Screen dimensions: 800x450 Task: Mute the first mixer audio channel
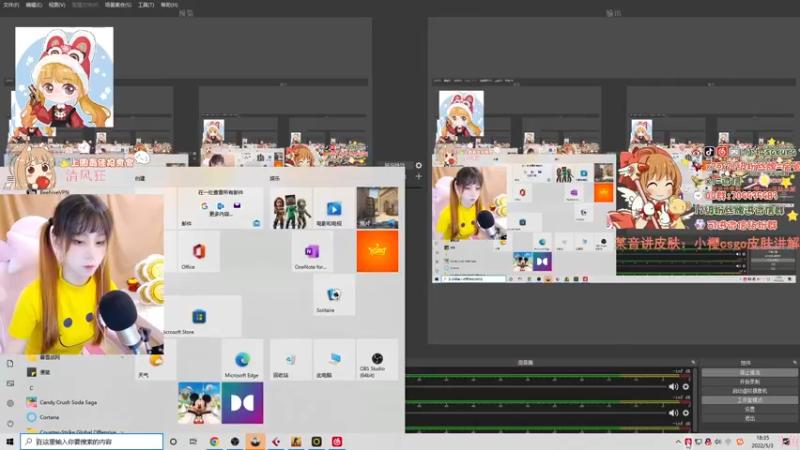click(673, 387)
